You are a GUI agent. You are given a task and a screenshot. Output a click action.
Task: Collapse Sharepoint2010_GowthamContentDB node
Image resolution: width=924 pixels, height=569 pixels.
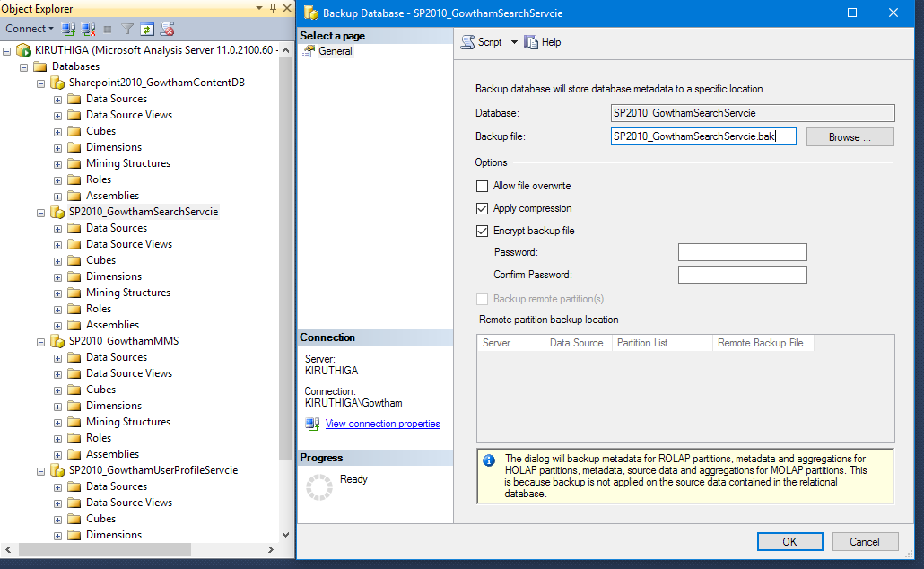[40, 83]
